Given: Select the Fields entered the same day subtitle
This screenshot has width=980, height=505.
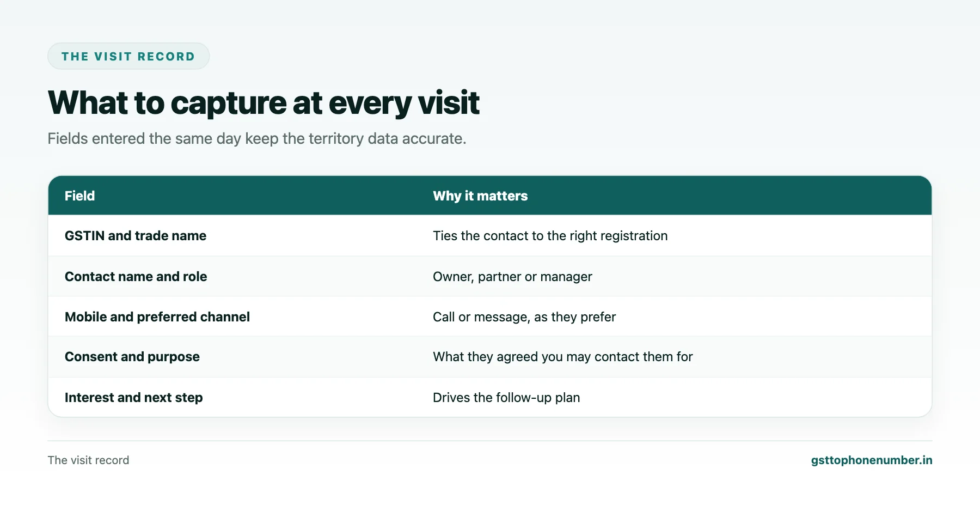Looking at the screenshot, I should (x=257, y=138).
